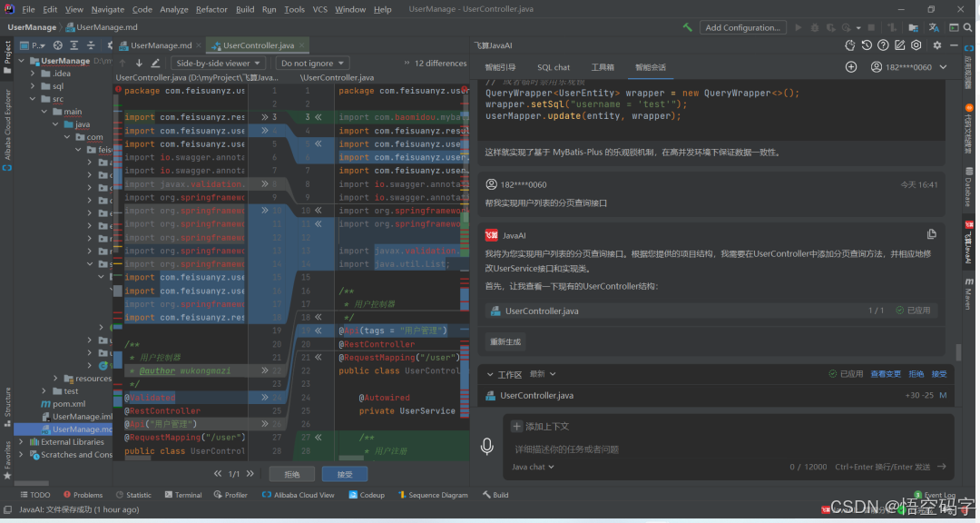
Task: Click the JavaAI brain icon
Action: click(x=850, y=45)
